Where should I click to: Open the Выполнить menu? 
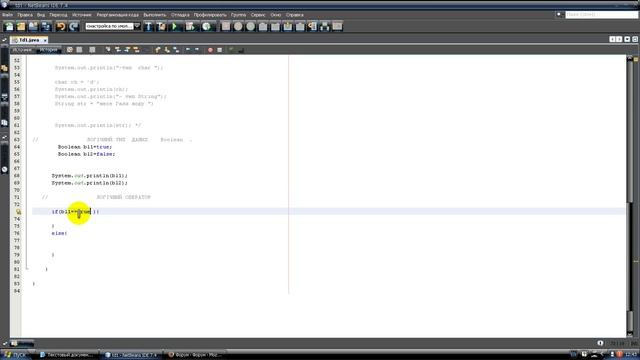[155, 15]
